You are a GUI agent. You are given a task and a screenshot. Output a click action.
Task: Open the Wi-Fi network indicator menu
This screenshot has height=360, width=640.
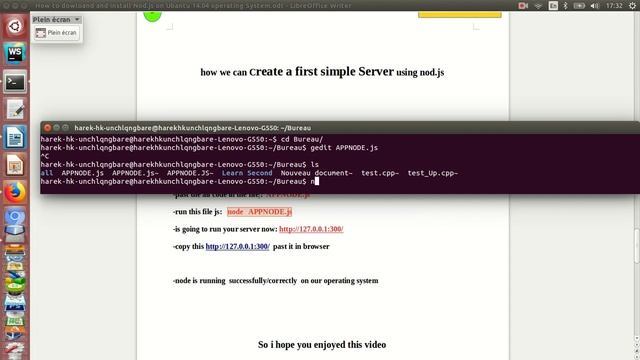point(538,6)
